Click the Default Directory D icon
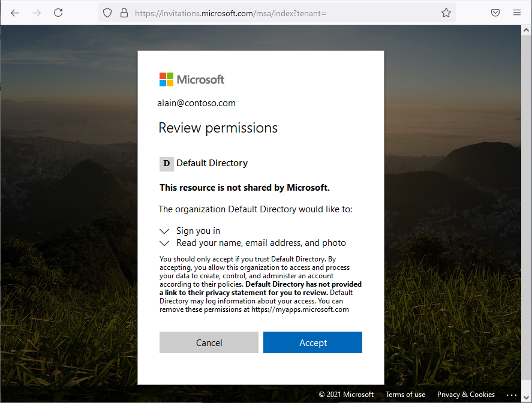 (167, 163)
